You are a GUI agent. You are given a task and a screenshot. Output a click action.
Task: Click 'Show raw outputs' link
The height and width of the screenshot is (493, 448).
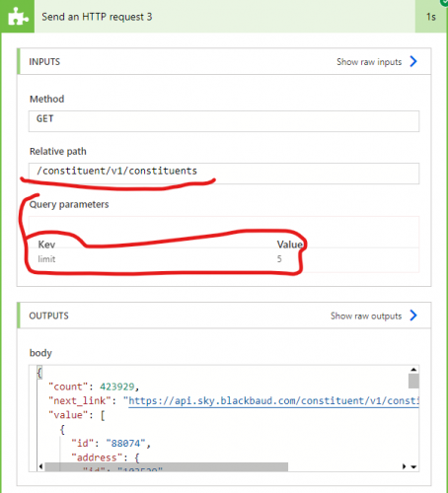[366, 316]
